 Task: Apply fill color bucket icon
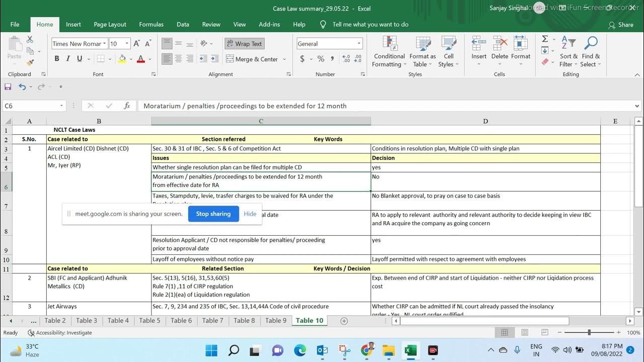click(x=122, y=59)
